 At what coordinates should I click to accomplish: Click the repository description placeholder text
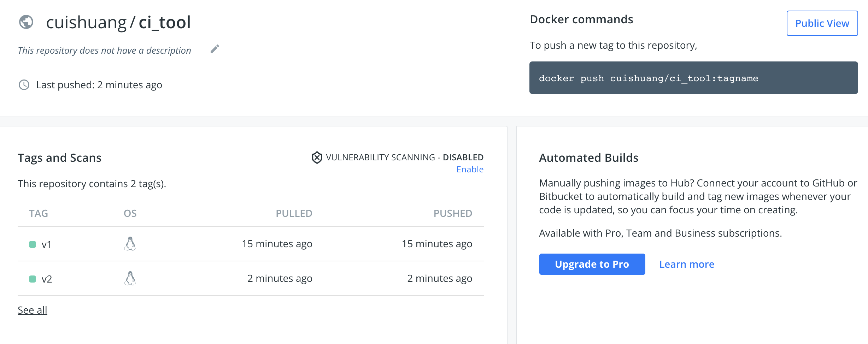pos(105,51)
